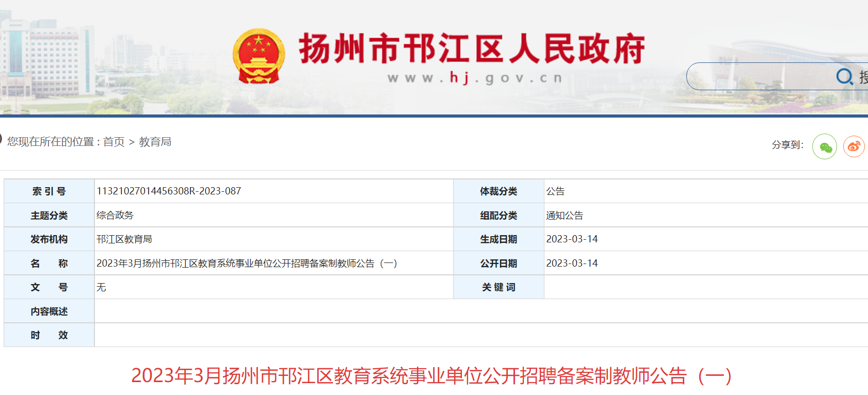868x395 pixels.
Task: Click the announcement name in the 名称 row
Action: (247, 264)
